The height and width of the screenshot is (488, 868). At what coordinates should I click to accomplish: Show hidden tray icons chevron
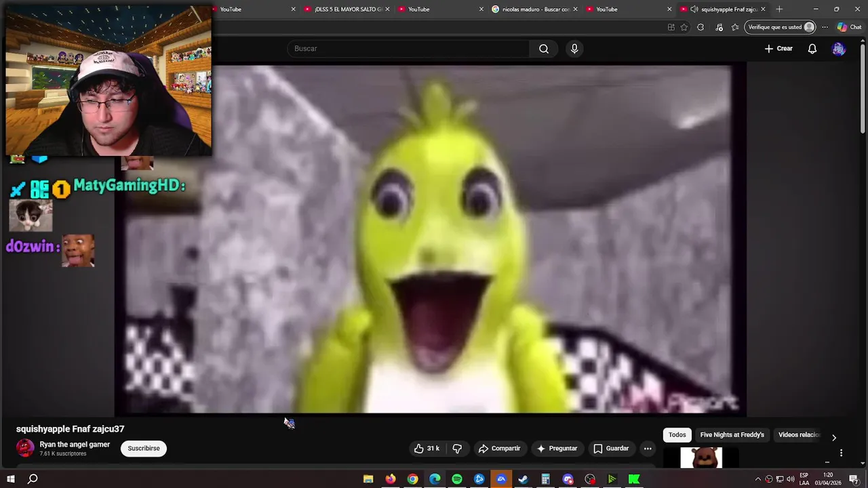pyautogui.click(x=757, y=479)
